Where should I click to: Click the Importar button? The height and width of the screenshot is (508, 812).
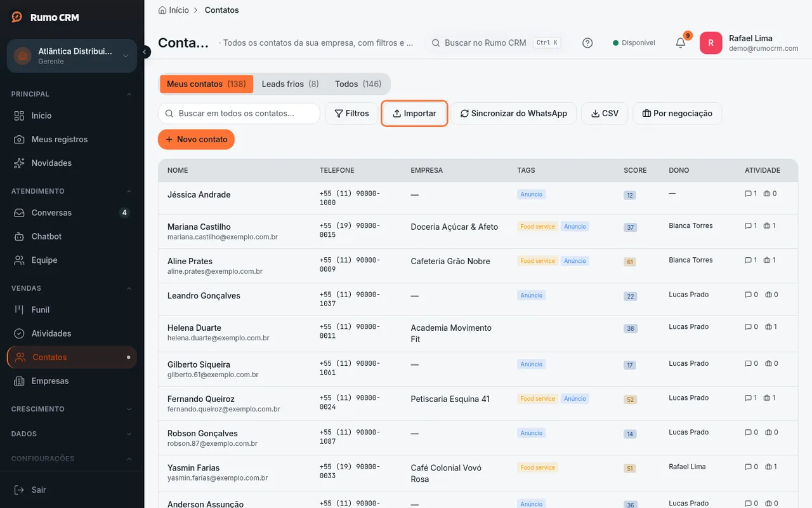414,113
